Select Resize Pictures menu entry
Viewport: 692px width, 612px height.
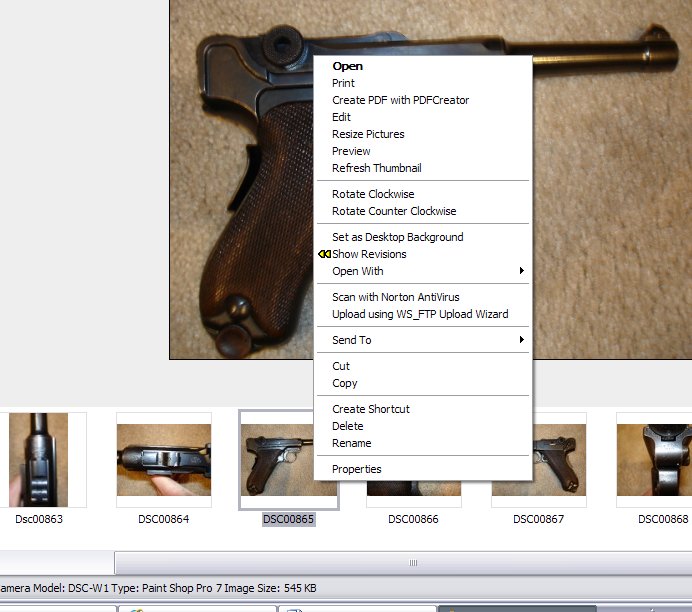pyautogui.click(x=423, y=134)
